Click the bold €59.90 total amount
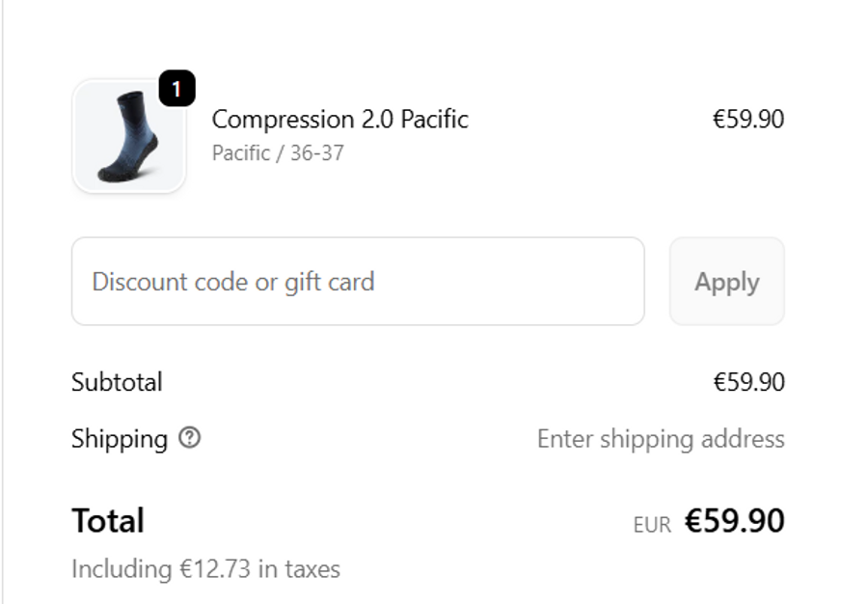Viewport: 868px width, 604px height. (x=734, y=521)
